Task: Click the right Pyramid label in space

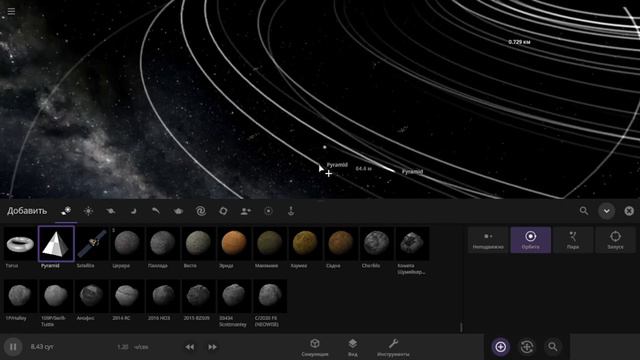Action: click(x=412, y=172)
